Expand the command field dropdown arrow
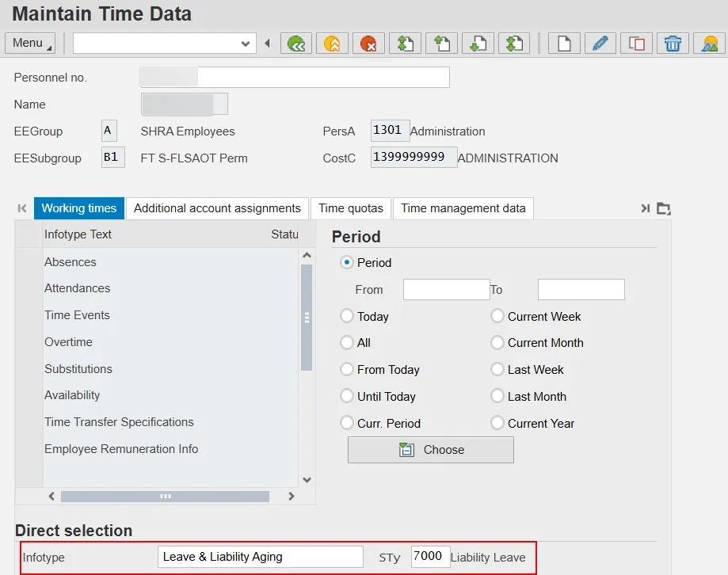 pyautogui.click(x=246, y=44)
